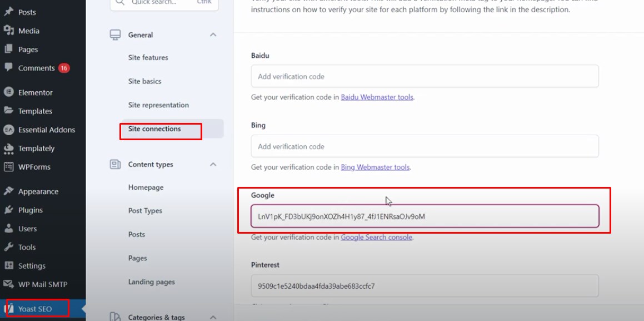Click the Quick search box

164,5
